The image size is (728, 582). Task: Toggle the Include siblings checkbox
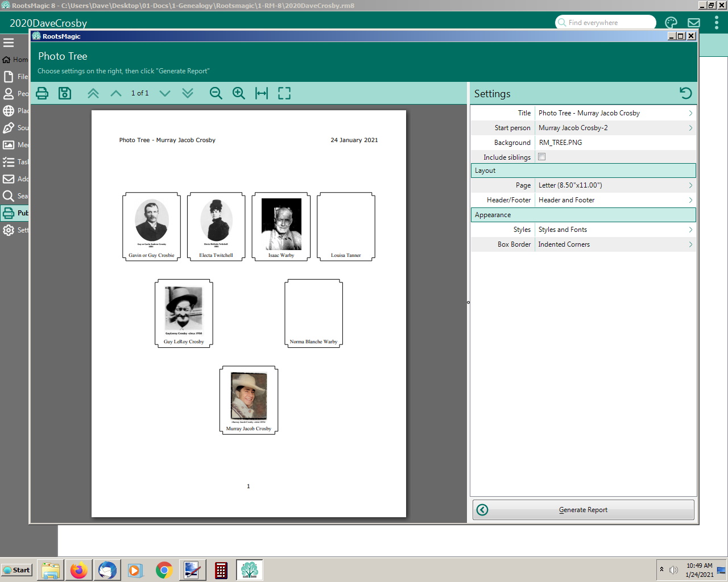(542, 157)
